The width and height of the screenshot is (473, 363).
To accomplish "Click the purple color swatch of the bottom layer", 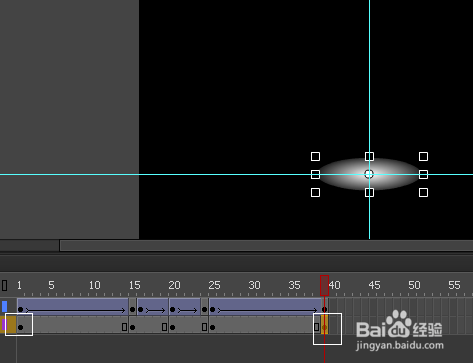I will coord(4,324).
